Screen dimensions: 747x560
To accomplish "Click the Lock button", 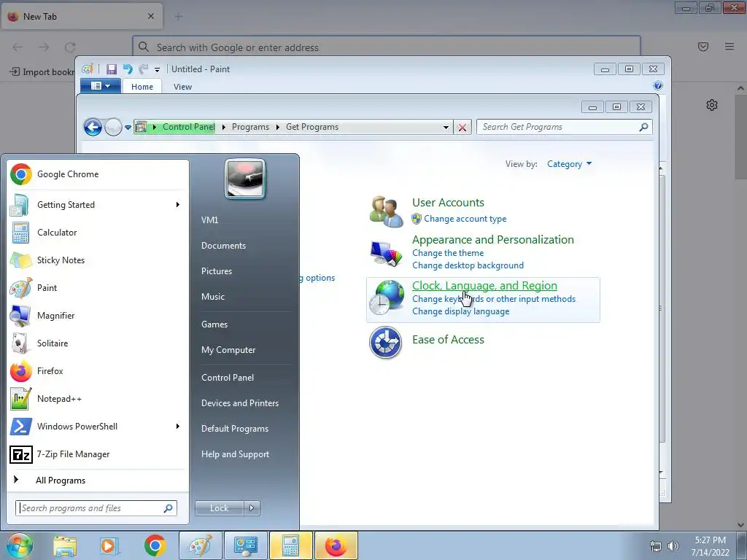I will (219, 508).
